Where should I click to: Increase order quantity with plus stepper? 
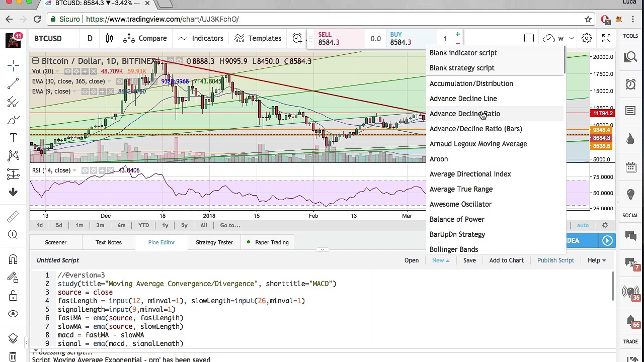pyautogui.click(x=457, y=34)
